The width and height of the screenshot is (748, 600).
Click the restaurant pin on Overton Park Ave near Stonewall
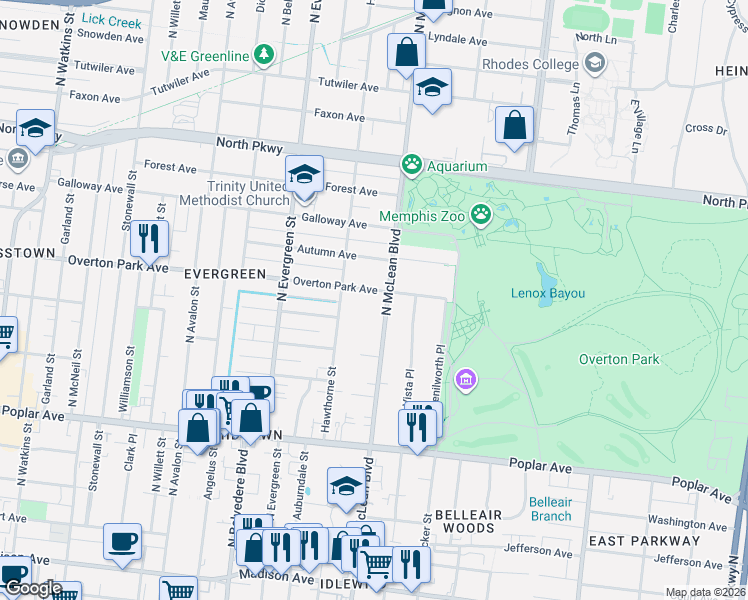(x=149, y=242)
